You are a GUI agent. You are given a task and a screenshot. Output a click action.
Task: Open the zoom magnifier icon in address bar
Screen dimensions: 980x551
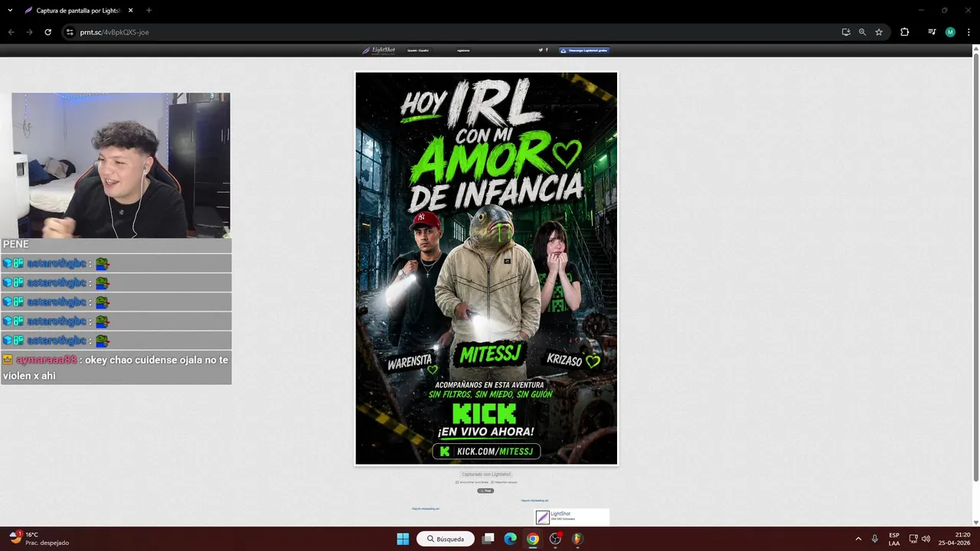coord(862,32)
